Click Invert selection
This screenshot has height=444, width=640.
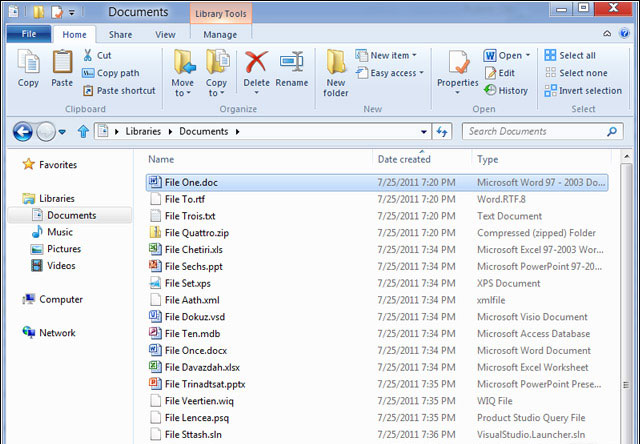pyautogui.click(x=583, y=91)
